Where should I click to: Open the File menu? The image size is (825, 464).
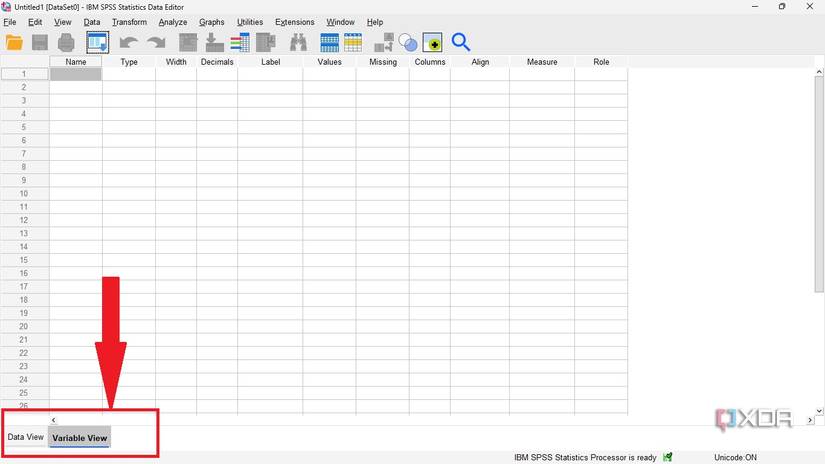coord(10,22)
